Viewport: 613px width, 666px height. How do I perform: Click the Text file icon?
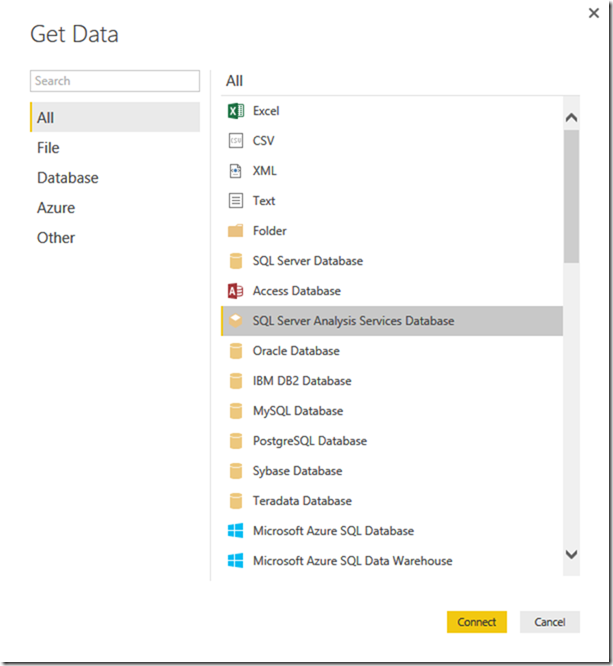click(x=235, y=201)
